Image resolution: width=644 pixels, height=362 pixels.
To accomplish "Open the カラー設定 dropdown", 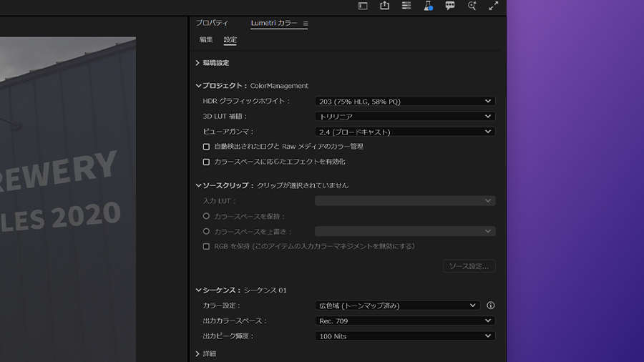I will (x=398, y=305).
